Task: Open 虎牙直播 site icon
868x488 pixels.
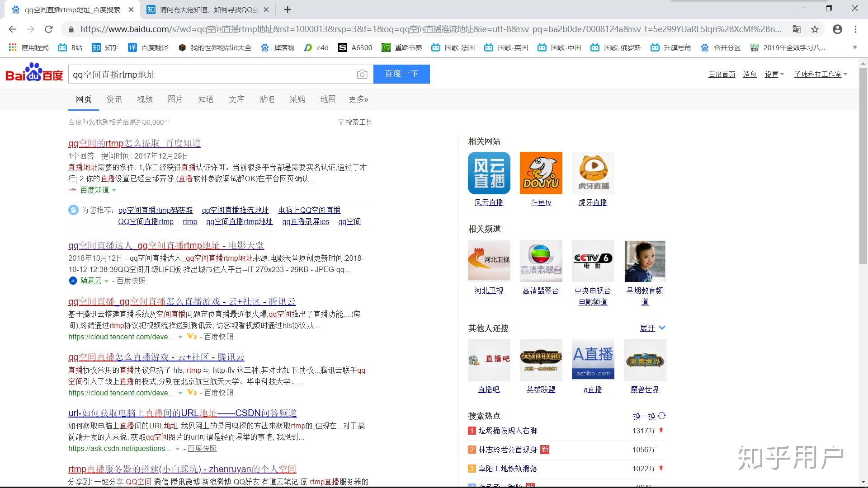Action: click(593, 173)
